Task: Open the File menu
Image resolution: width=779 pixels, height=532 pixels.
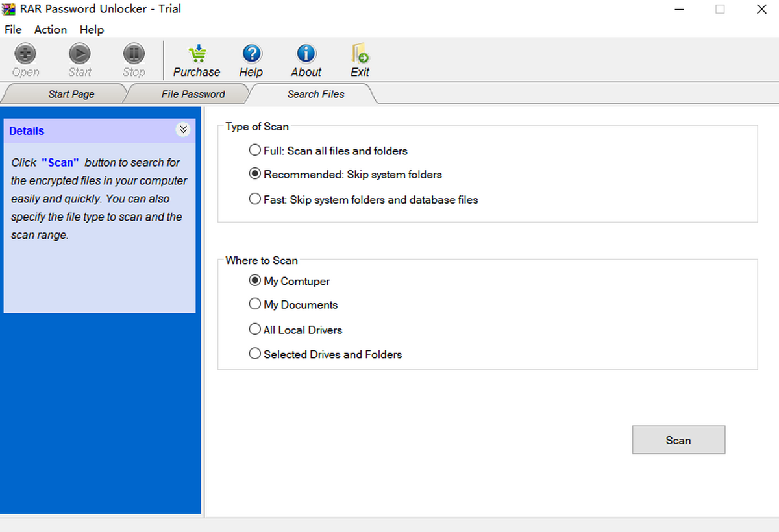Action: (13, 29)
